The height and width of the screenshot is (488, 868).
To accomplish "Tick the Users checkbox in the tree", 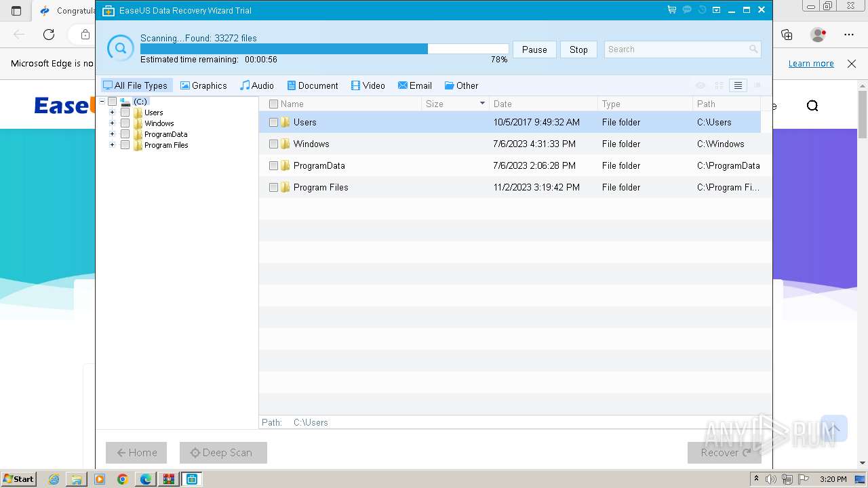I will 125,113.
